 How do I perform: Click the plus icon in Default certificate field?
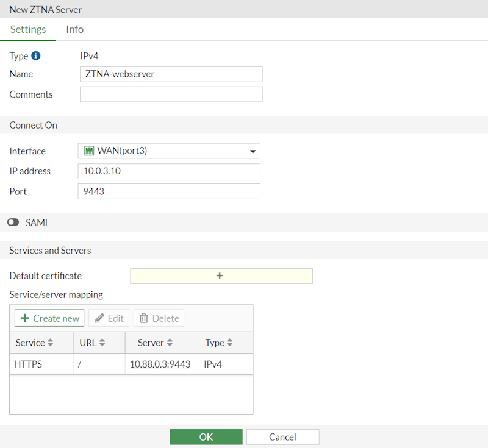pos(220,276)
